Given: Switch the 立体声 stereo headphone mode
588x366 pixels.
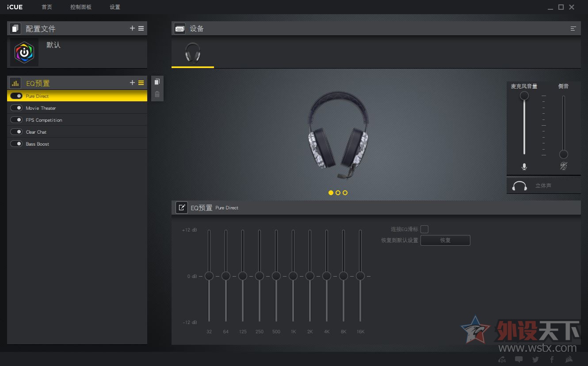Looking at the screenshot, I should point(544,186).
